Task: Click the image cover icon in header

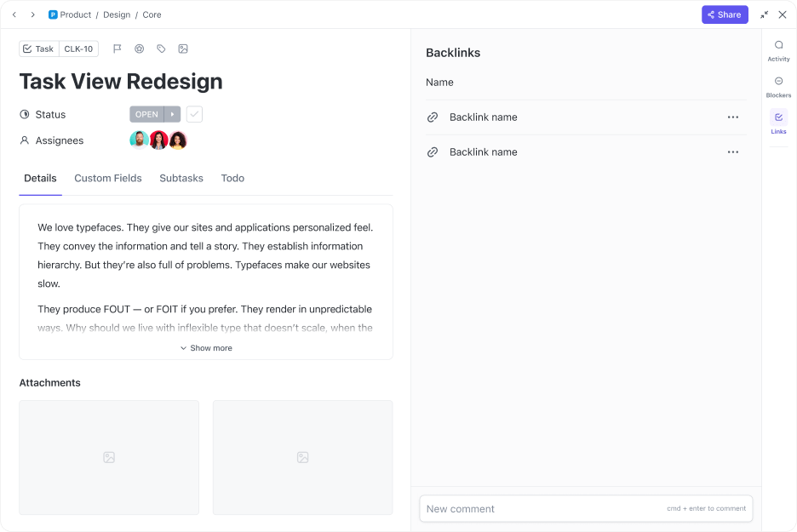Action: (x=183, y=49)
